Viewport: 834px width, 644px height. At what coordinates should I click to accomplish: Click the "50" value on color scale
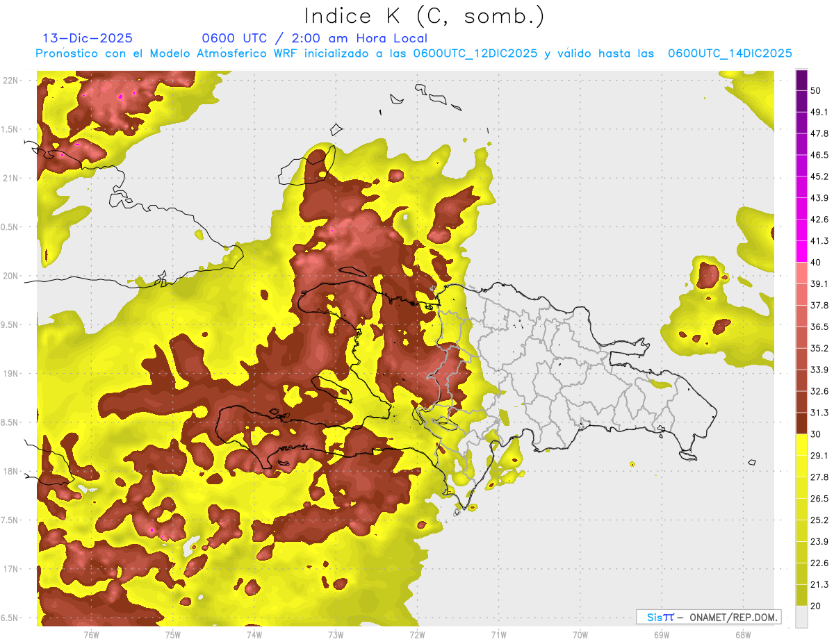click(816, 91)
